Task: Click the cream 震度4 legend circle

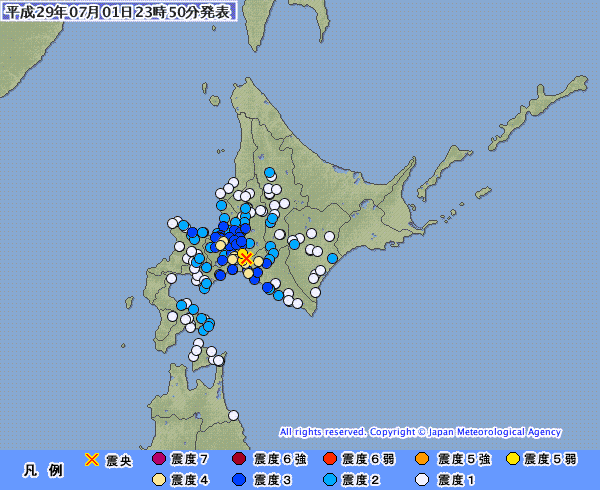Action: [159, 480]
